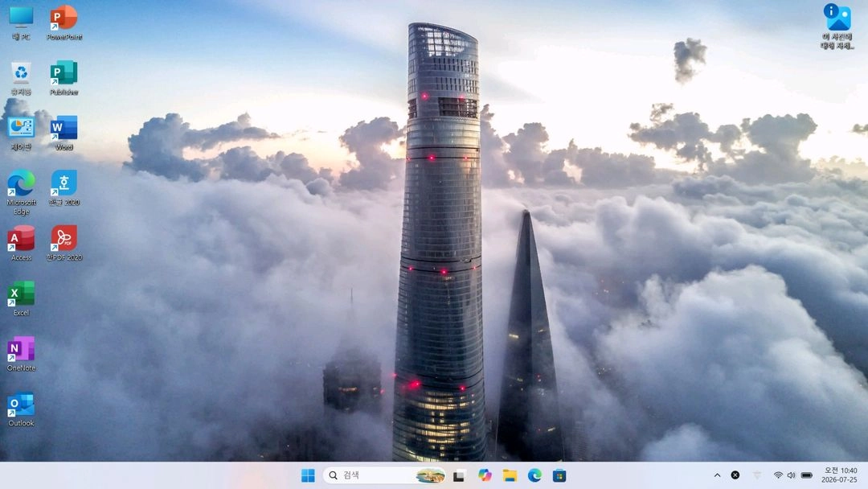This screenshot has height=489, width=868.
Task: Open the clock and date panel
Action: point(840,475)
